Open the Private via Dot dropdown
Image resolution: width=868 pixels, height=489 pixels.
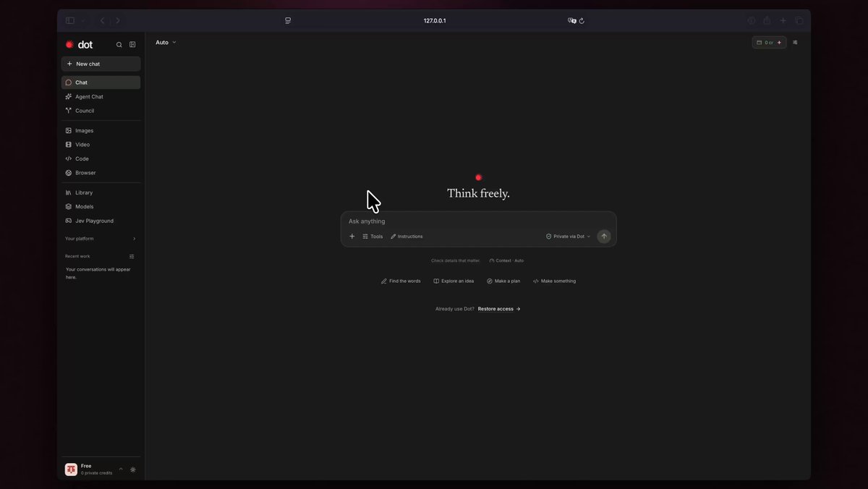pos(568,237)
